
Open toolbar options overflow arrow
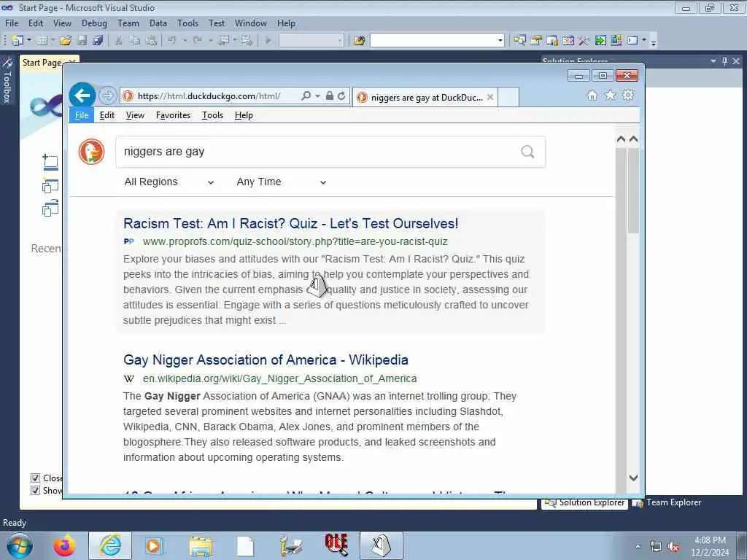[654, 42]
